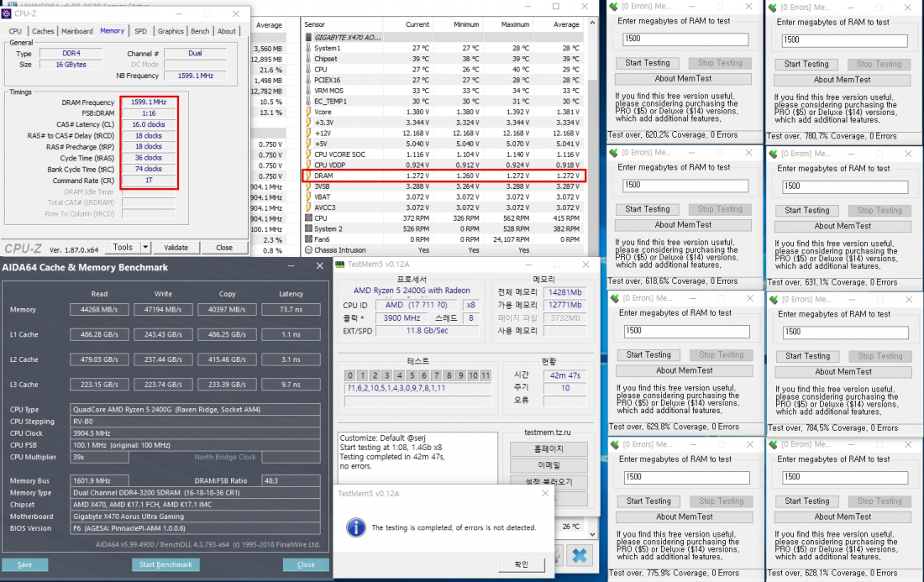Click the lightning icon beside +12V
This screenshot has height=582, width=924.
pos(308,134)
